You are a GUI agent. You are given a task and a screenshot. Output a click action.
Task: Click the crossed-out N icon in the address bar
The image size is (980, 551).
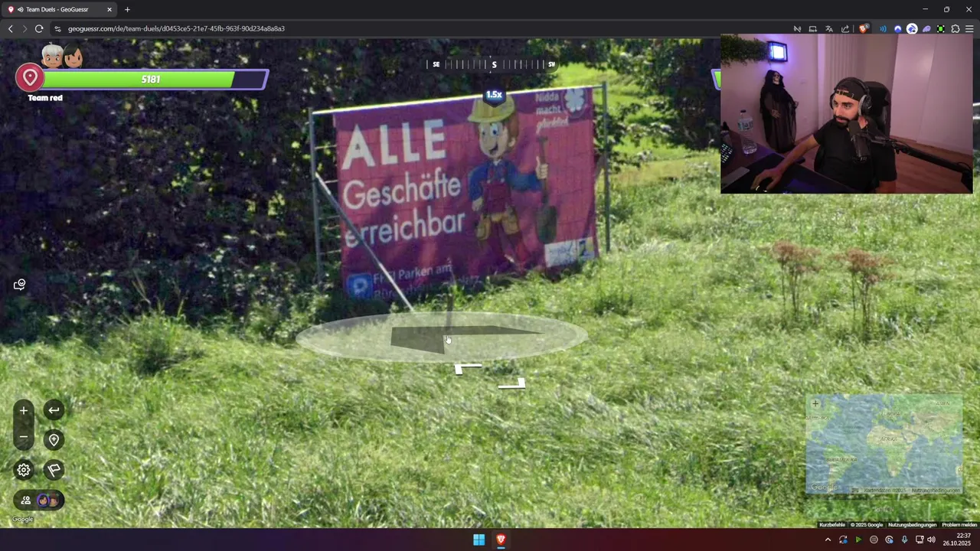[x=797, y=29]
